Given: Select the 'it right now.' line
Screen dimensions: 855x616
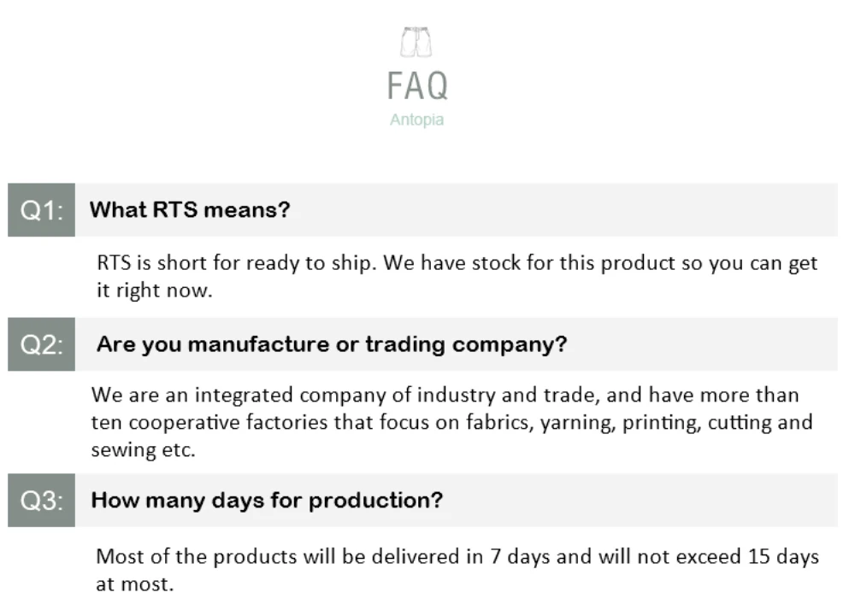Looking at the screenshot, I should (154, 290).
